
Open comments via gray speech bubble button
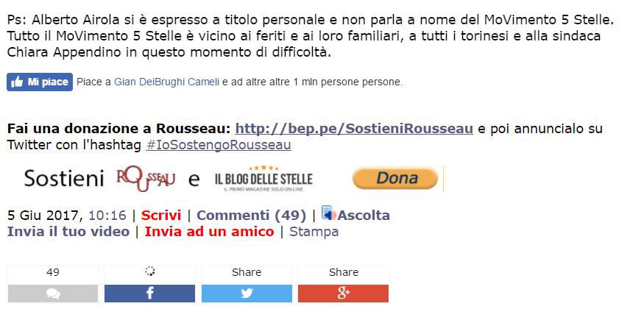point(52,294)
